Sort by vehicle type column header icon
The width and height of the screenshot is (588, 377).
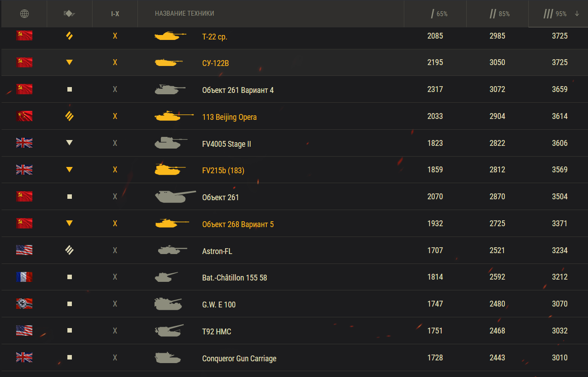pyautogui.click(x=69, y=14)
